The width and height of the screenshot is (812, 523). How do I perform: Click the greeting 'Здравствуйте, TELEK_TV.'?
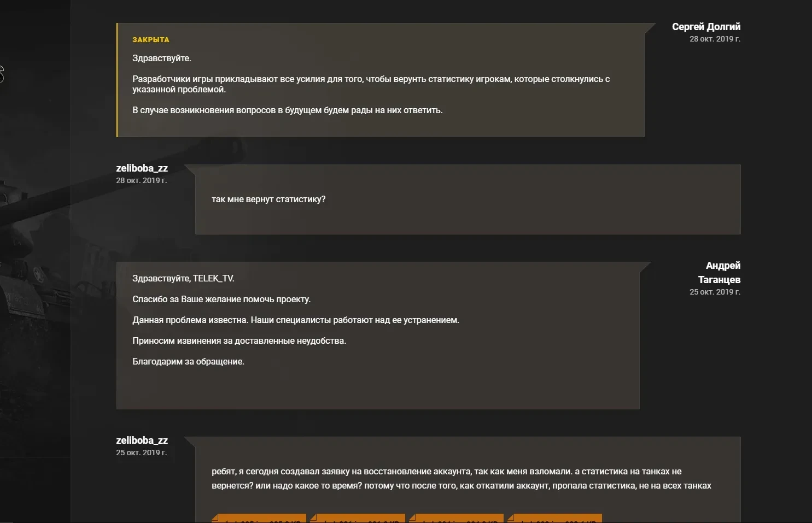(x=183, y=279)
